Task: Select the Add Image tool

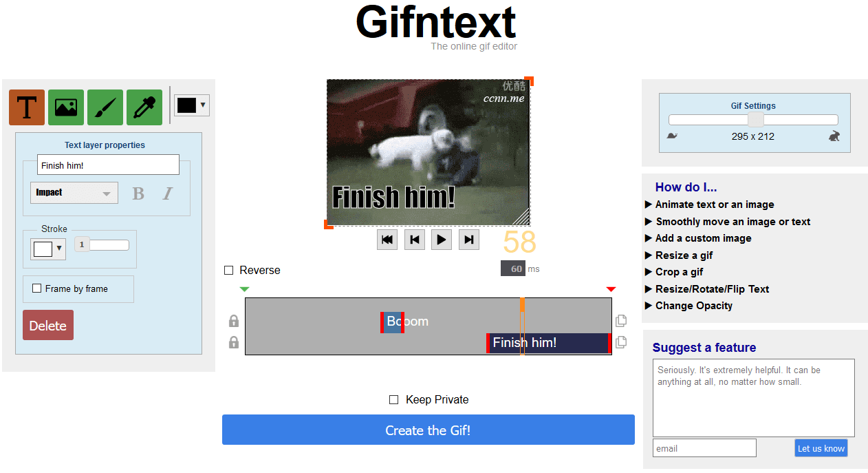Action: click(x=66, y=107)
